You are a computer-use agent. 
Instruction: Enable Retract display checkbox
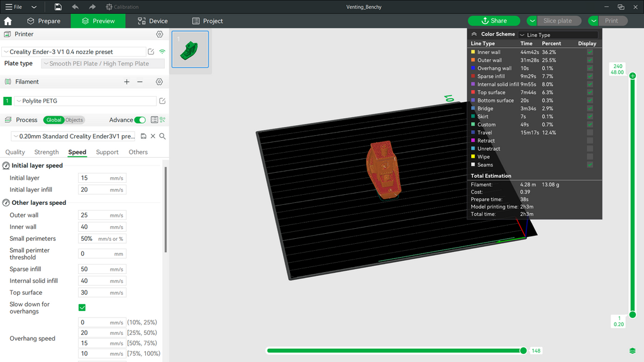[x=590, y=140]
